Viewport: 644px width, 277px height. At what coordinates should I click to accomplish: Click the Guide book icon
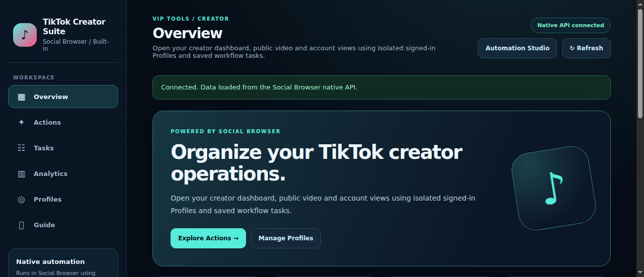[x=21, y=225]
